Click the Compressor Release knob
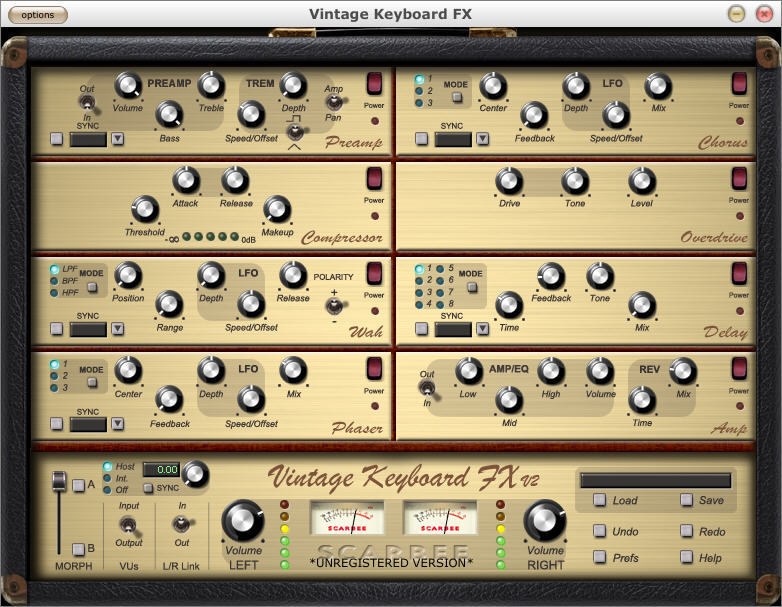Image resolution: width=782 pixels, height=607 pixels. click(235, 180)
